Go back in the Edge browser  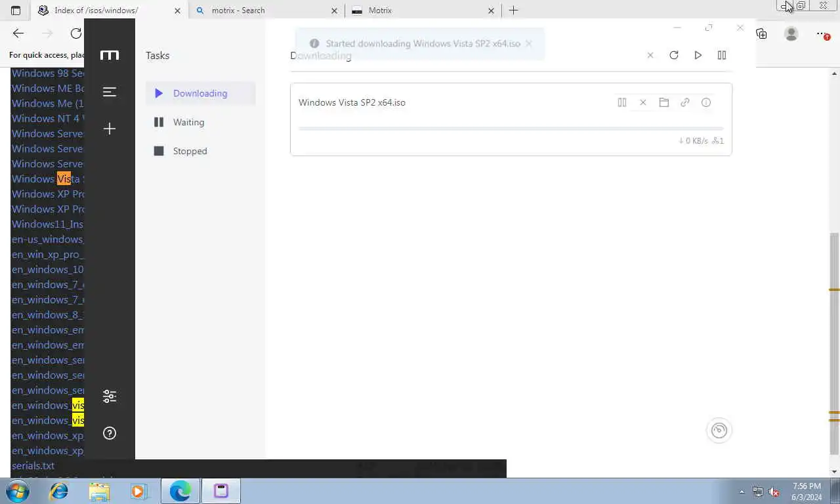(x=18, y=33)
